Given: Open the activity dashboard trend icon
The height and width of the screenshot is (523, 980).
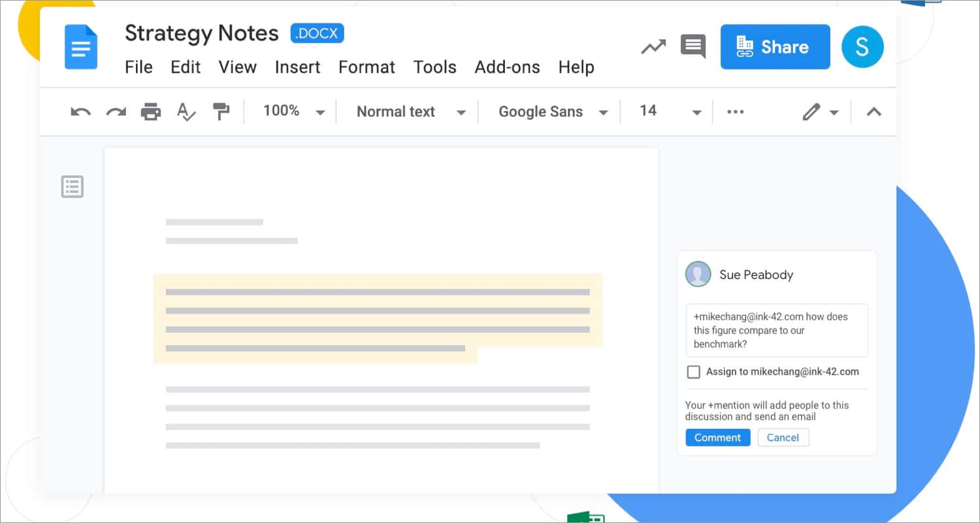Looking at the screenshot, I should [x=653, y=47].
